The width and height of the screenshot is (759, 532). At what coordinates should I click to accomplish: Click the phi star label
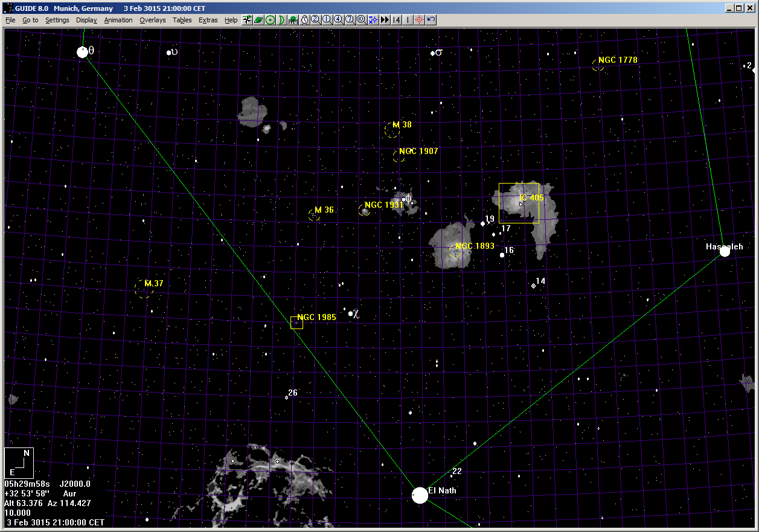tap(408, 198)
